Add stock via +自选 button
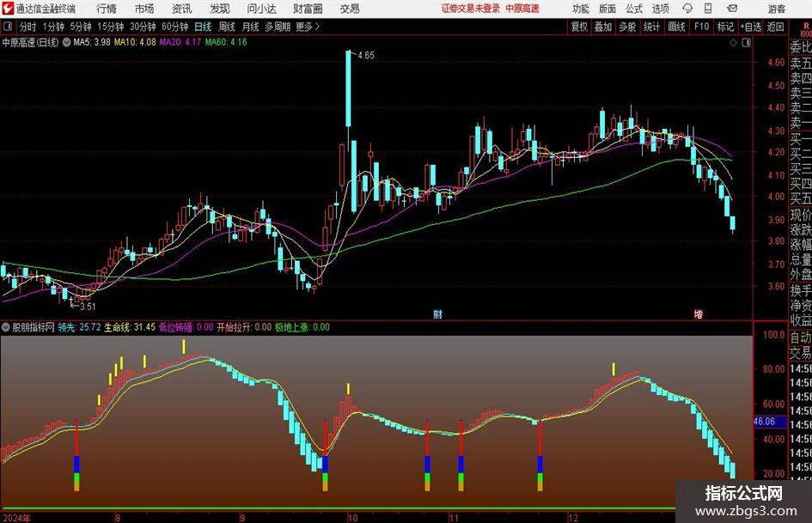812x523 pixels. point(751,27)
